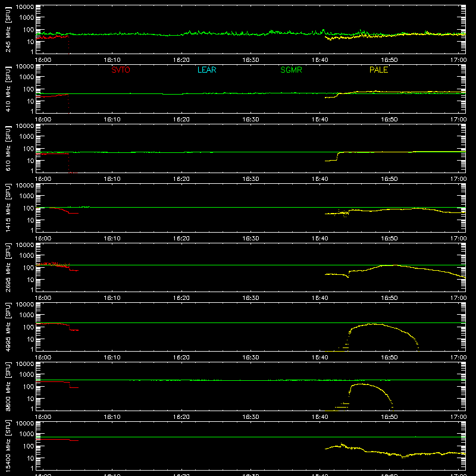Click the 16:40 time label under 1415 MHz panel

320,239
